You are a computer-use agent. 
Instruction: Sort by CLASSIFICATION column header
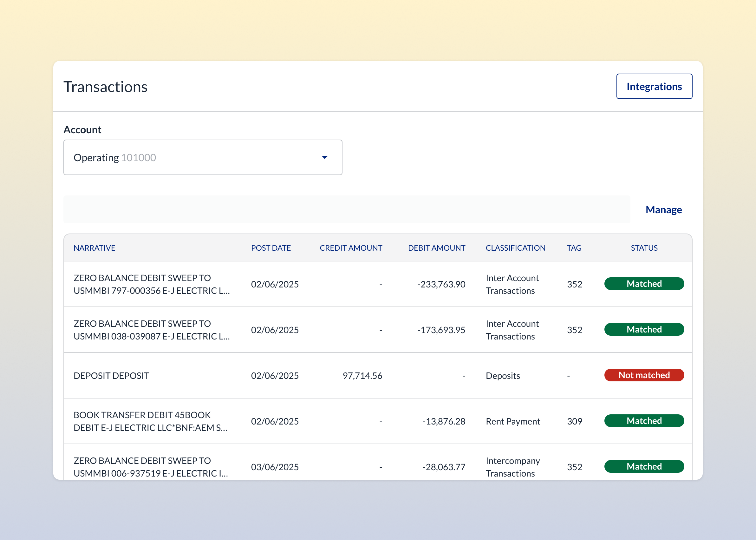point(515,248)
